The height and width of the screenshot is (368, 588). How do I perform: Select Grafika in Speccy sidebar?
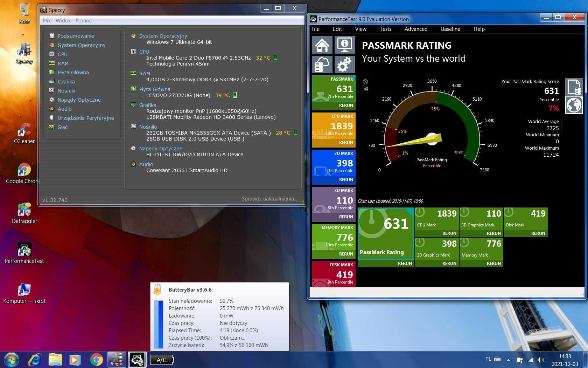tap(66, 82)
